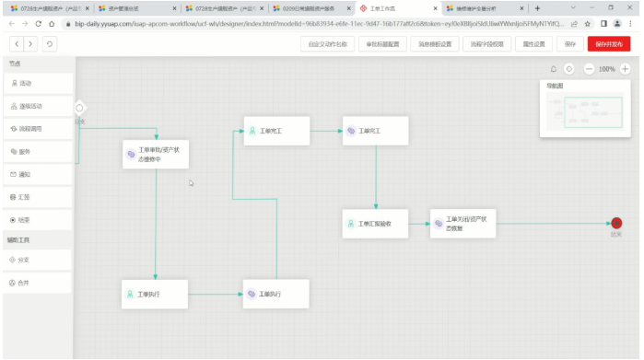Viewport: 644px width, 360px height.
Task: Pick the 流程调用 node from the sidebar
Action: point(38,129)
